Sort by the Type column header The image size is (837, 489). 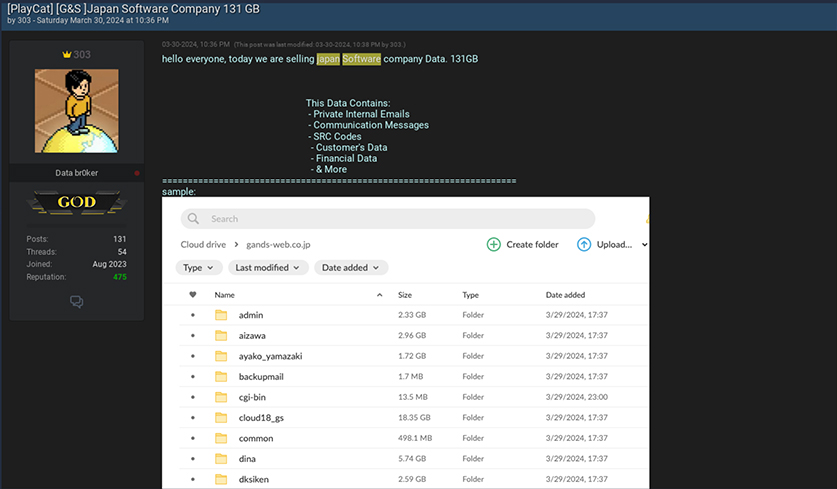pyautogui.click(x=470, y=295)
